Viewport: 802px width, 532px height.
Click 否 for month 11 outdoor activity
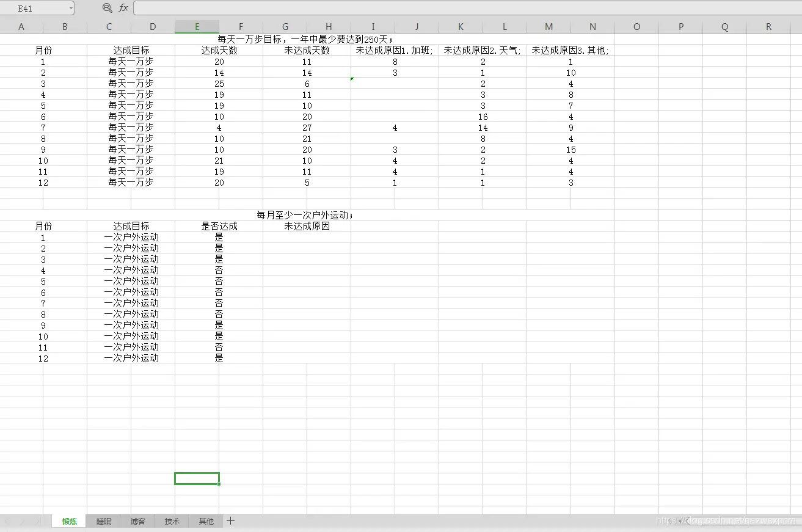pos(219,347)
